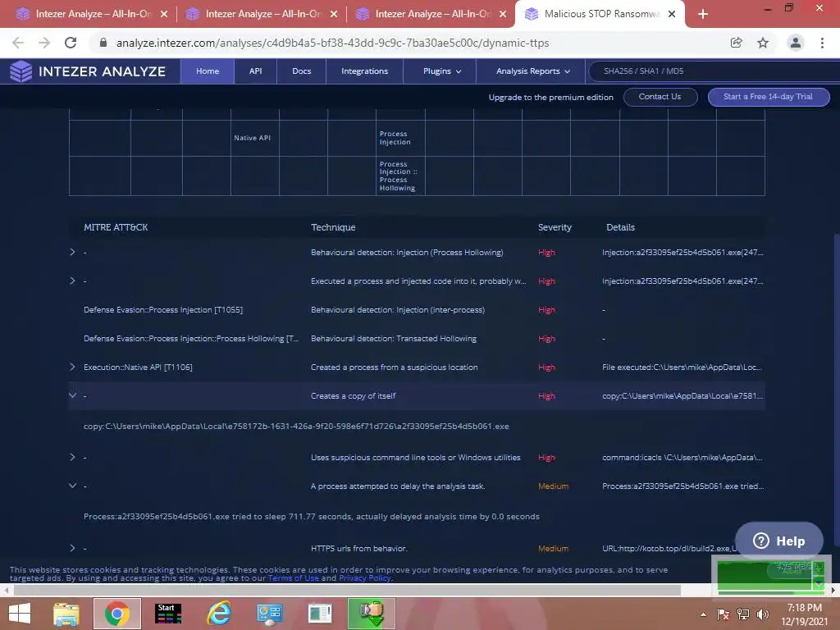This screenshot has height=630, width=840.
Task: Open the Chrome profile avatar icon
Action: pos(796,43)
